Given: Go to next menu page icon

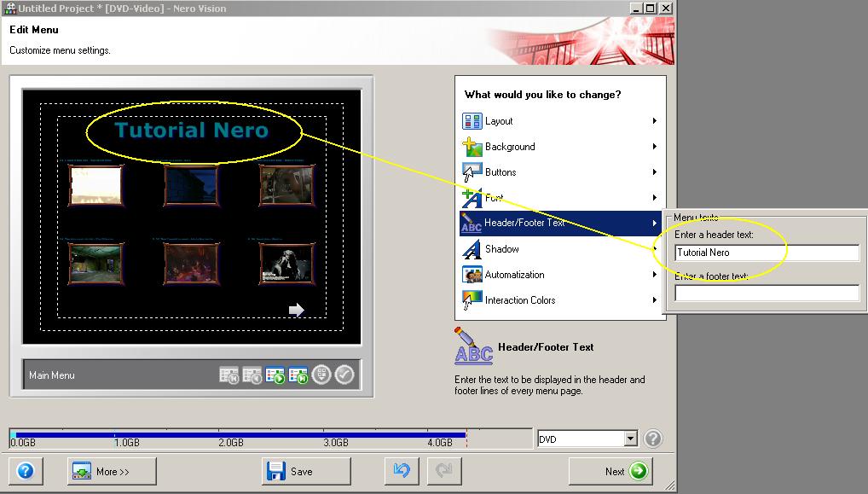Looking at the screenshot, I should (275, 375).
